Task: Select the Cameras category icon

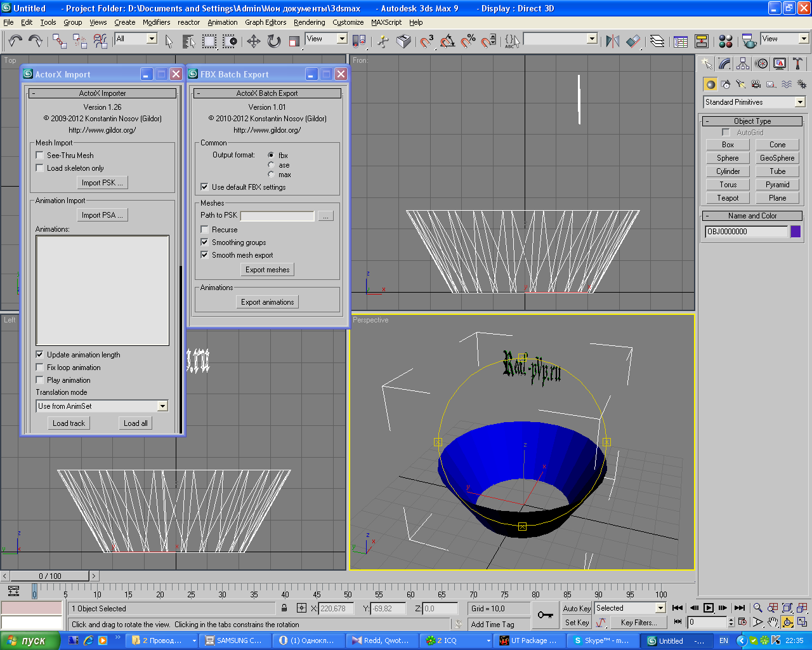Action: [x=756, y=84]
